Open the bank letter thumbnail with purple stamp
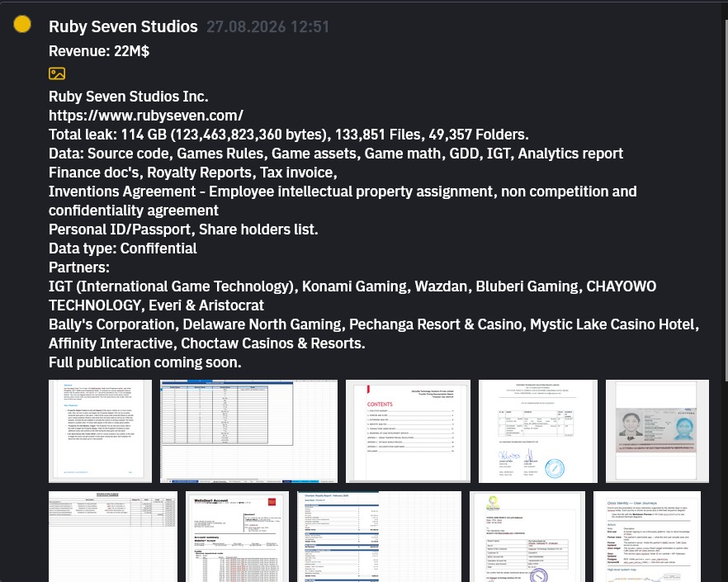 point(527,537)
